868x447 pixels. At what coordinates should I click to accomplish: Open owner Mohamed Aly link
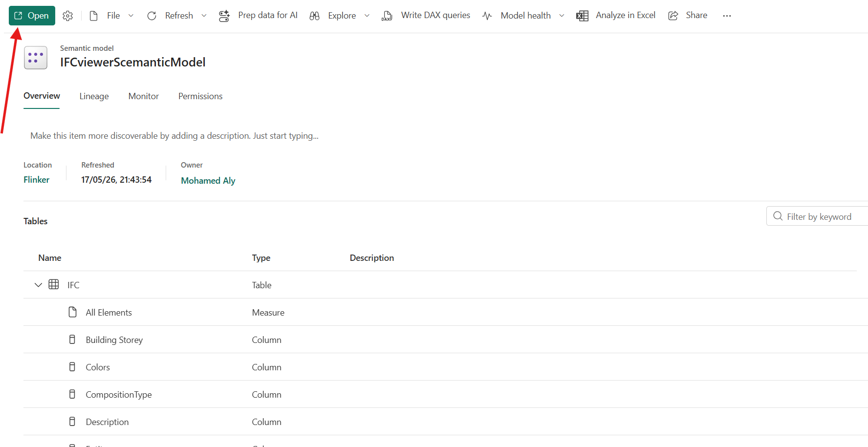[x=208, y=181]
